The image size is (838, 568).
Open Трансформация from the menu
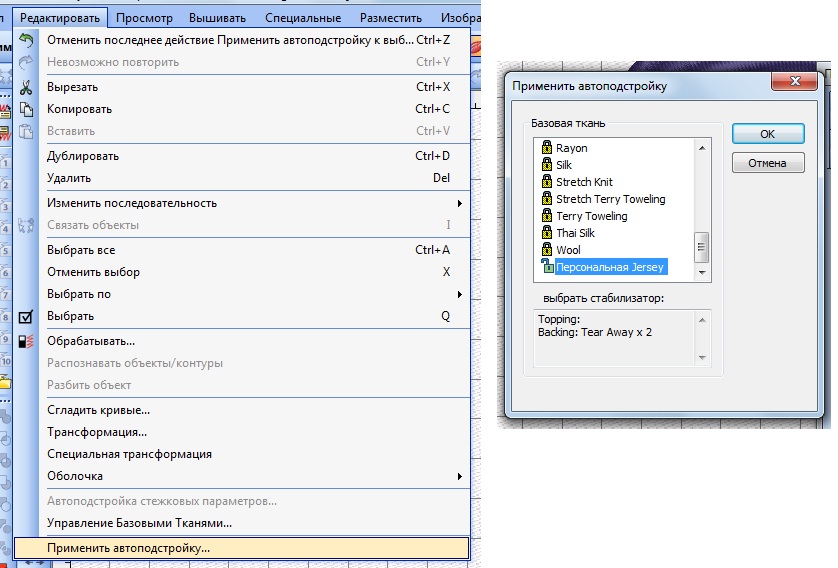pyautogui.click(x=242, y=432)
